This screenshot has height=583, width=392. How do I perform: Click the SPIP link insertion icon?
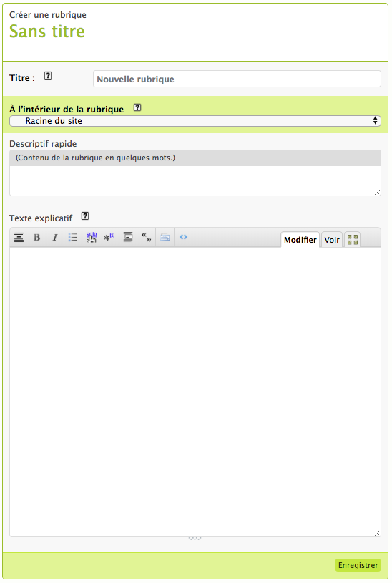[x=92, y=237]
